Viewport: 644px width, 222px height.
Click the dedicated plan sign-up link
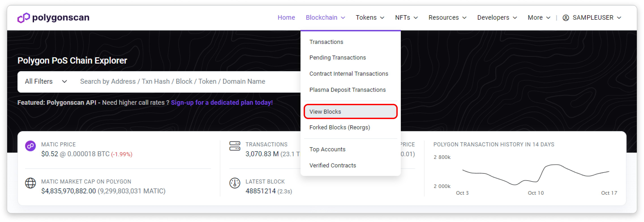[222, 103]
